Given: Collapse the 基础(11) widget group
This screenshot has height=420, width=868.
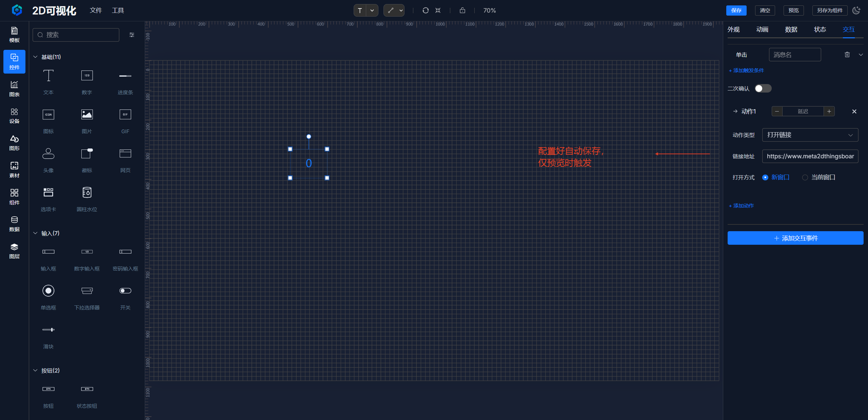Looking at the screenshot, I should click(35, 57).
